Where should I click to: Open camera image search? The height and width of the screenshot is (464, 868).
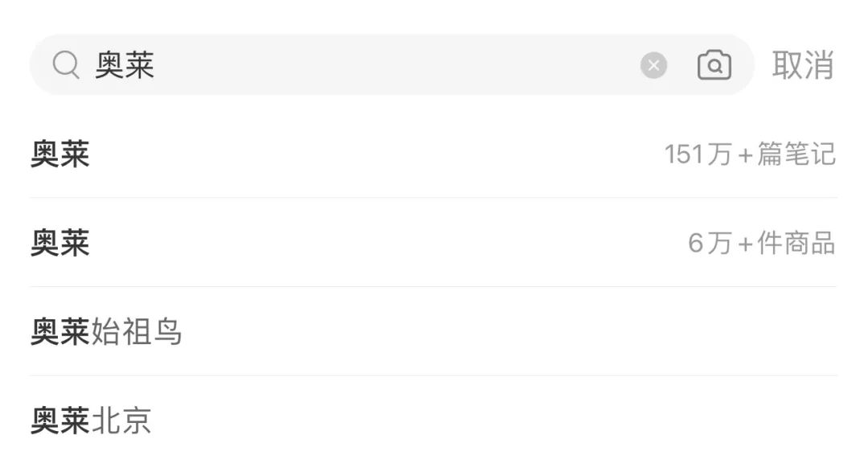714,65
